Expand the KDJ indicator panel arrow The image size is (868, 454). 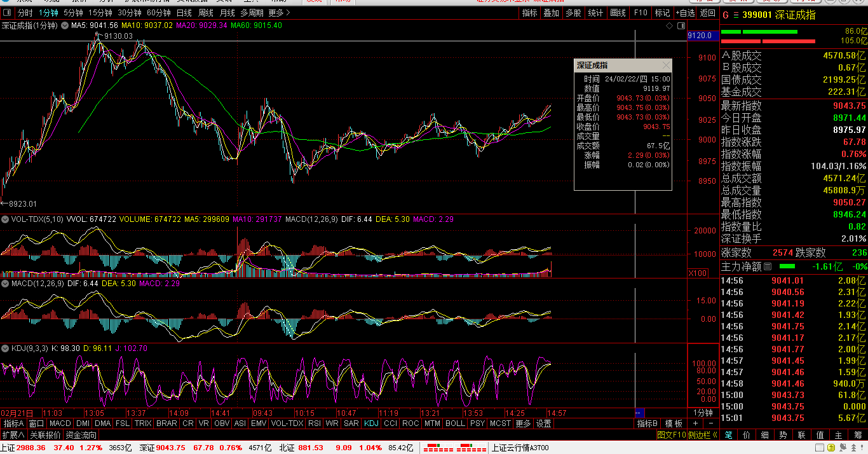(6, 348)
